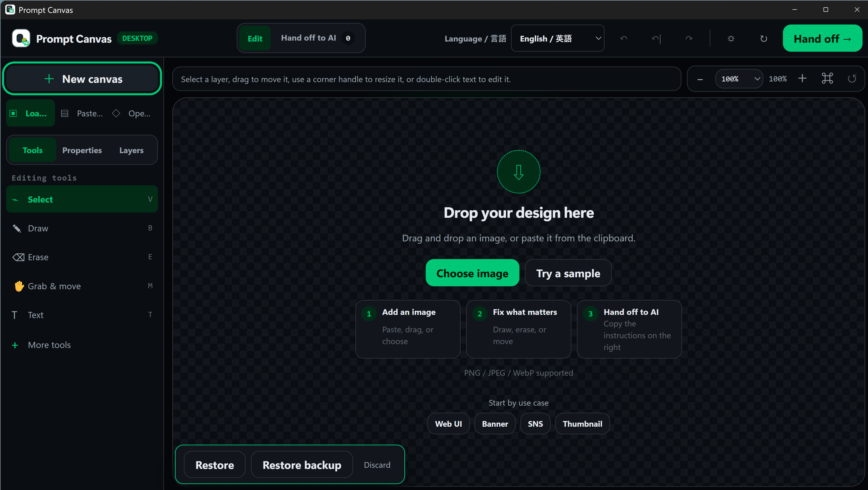868x490 pixels.
Task: Open the Tools tab
Action: click(x=32, y=150)
